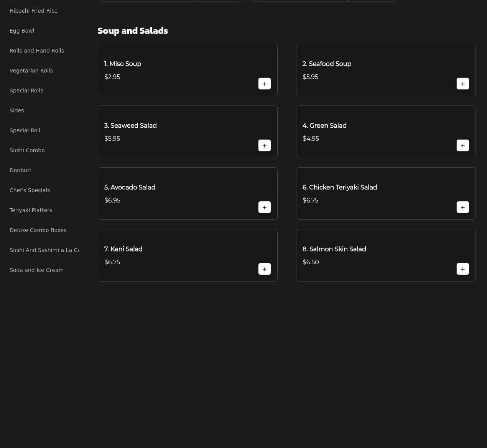Tap plus icon for Chicken Teriyaki Salad

pyautogui.click(x=462, y=207)
